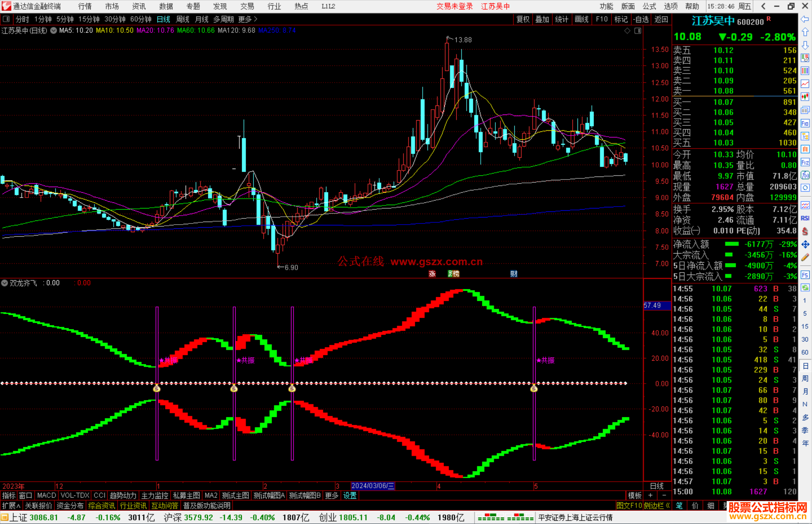Open the 行情 menu
This screenshot has width=812, height=524.
85,6
